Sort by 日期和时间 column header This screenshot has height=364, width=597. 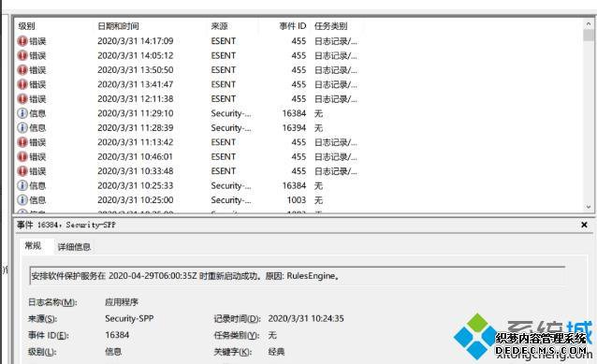118,26
